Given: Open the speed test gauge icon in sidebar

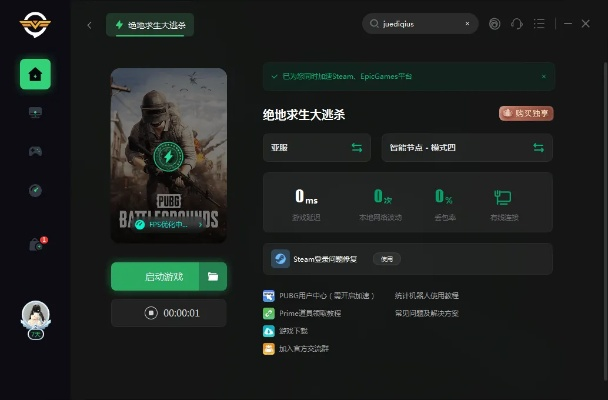Looking at the screenshot, I should pos(35,190).
